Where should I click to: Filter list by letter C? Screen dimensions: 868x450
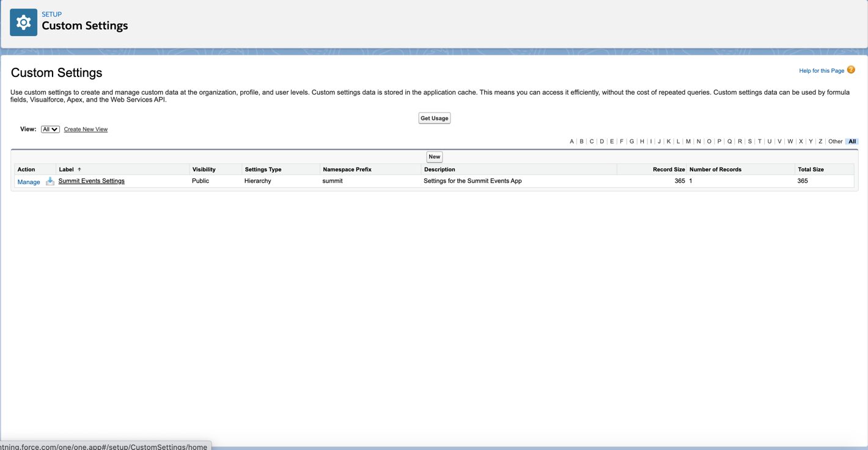click(x=592, y=141)
